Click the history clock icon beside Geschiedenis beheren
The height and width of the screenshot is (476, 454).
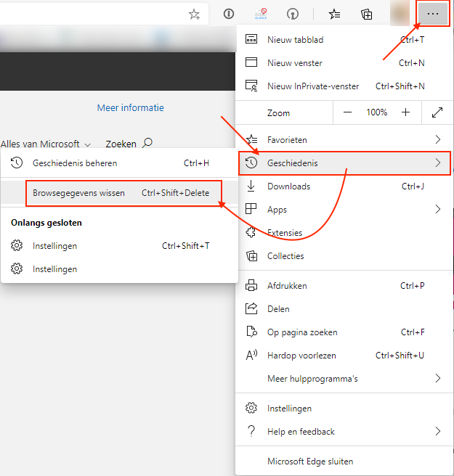[x=17, y=163]
